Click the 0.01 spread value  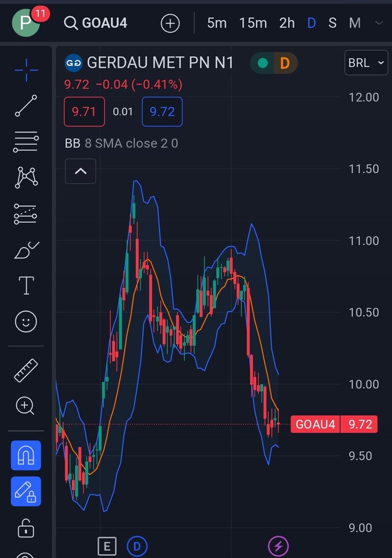pyautogui.click(x=122, y=112)
